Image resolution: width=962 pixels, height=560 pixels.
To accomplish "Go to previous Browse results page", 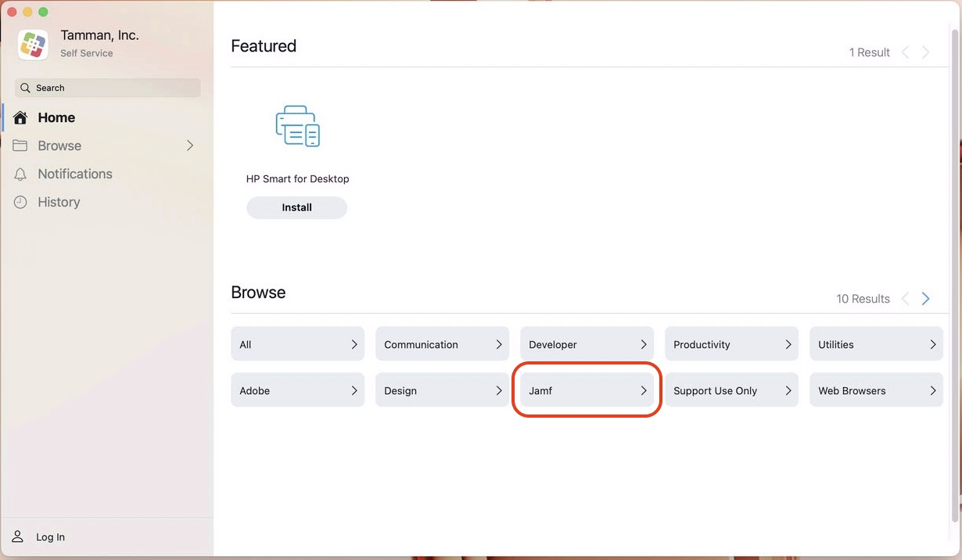I will (905, 299).
